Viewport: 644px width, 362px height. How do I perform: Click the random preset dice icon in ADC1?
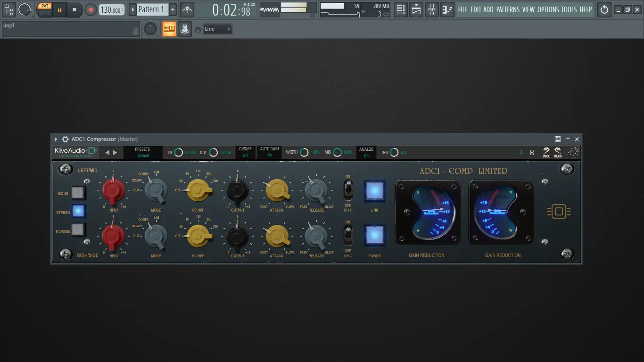[574, 152]
